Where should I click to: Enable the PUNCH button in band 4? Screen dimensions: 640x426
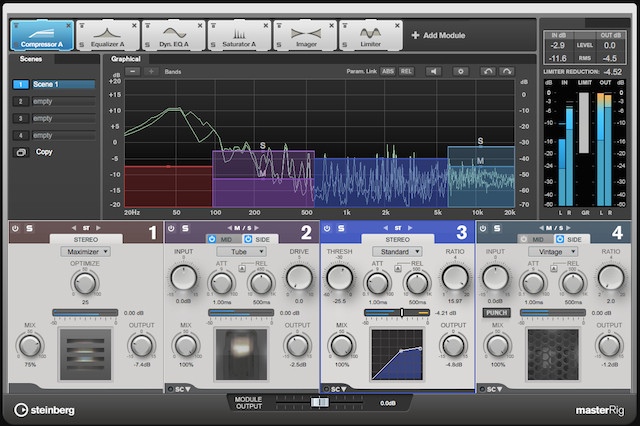pyautogui.click(x=496, y=313)
